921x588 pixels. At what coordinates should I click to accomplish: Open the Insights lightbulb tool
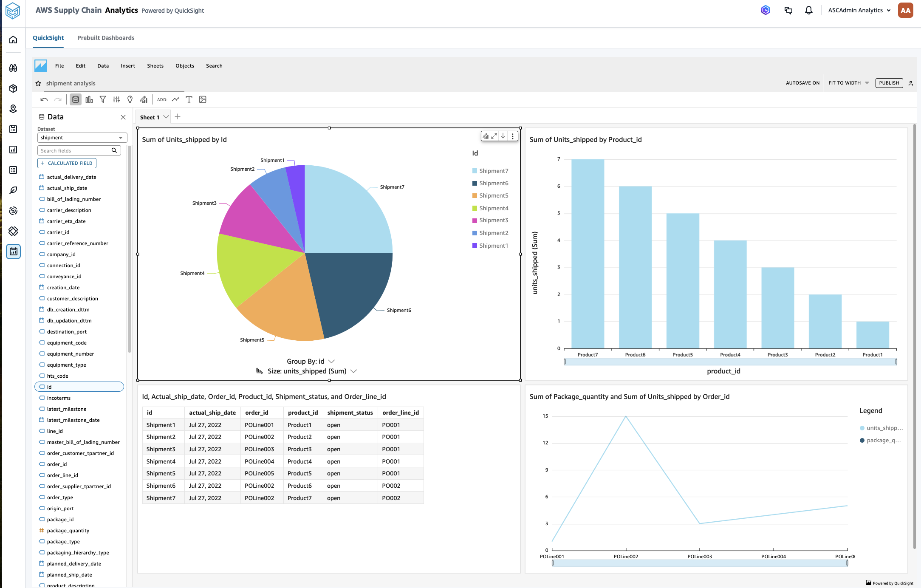(x=130, y=99)
